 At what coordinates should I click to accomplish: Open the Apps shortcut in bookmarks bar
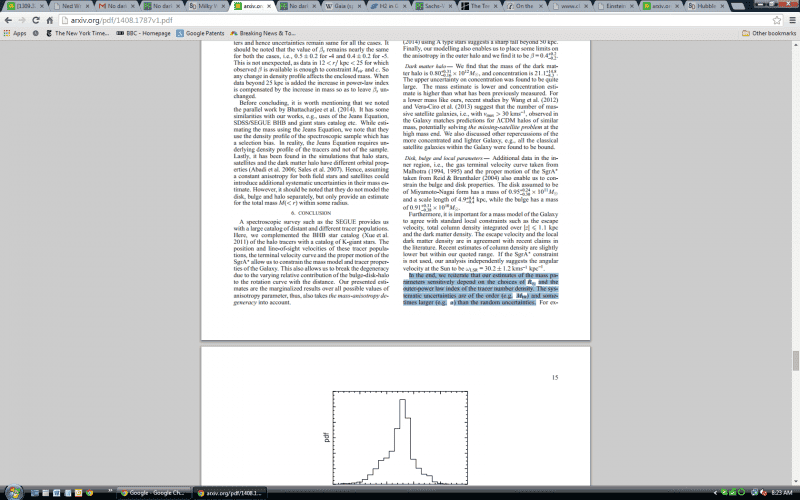(15, 33)
